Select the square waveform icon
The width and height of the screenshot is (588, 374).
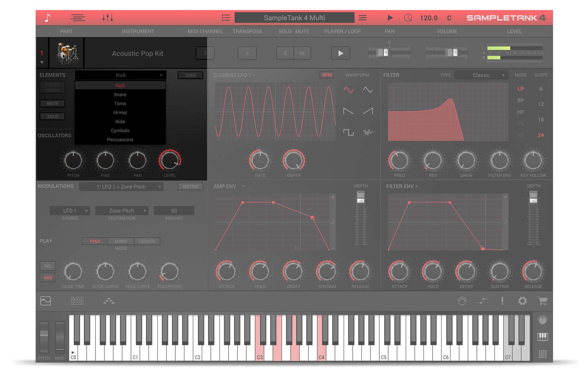348,132
